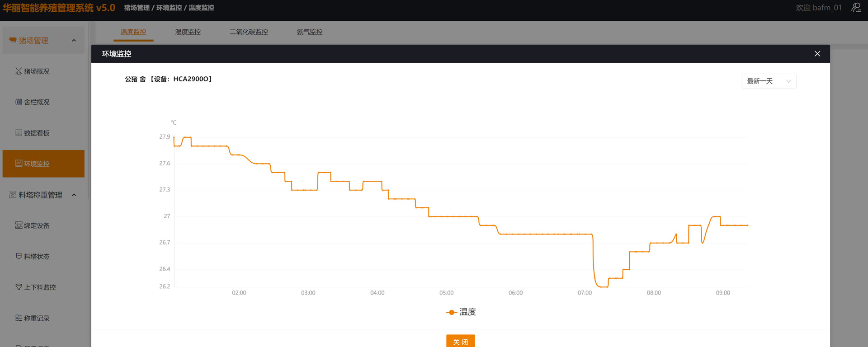This screenshot has height=347, width=868.
Task: Click the orange 温度 legend marker
Action: 451,312
